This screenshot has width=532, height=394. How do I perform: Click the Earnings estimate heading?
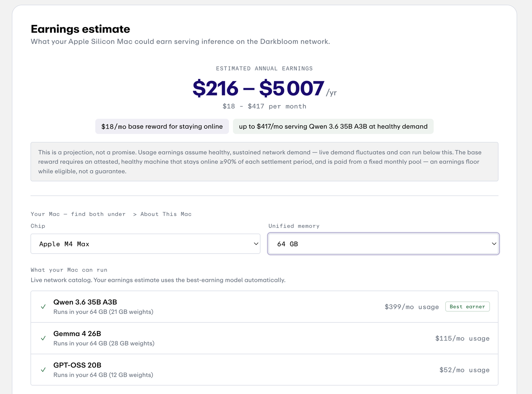(80, 29)
